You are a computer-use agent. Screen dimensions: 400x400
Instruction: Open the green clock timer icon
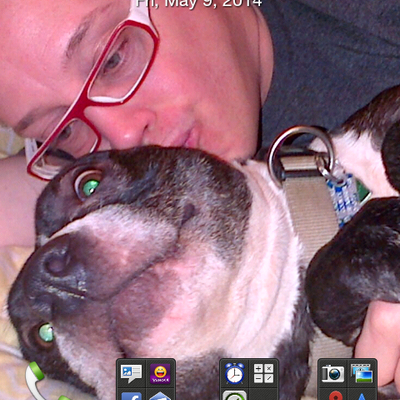pos(235,396)
